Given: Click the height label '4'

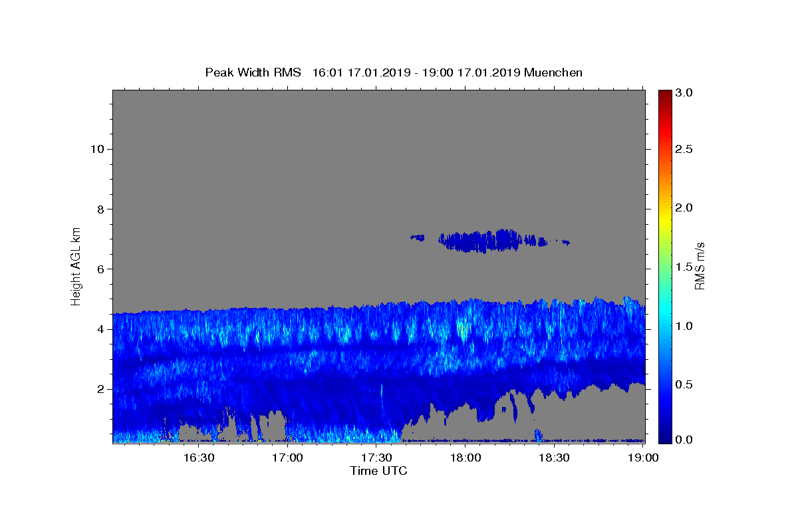Looking at the screenshot, I should (99, 329).
